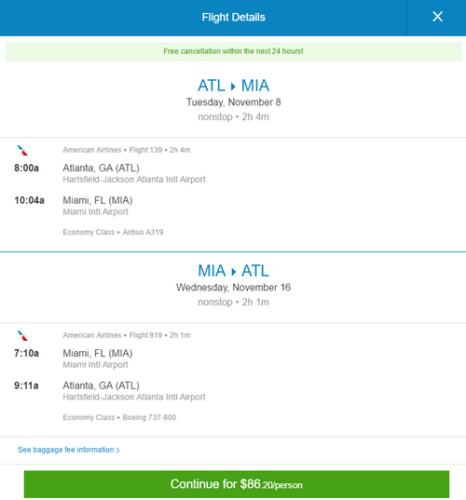Click the Flight Details title
Image resolution: width=466 pixels, height=500 pixels.
(233, 17)
